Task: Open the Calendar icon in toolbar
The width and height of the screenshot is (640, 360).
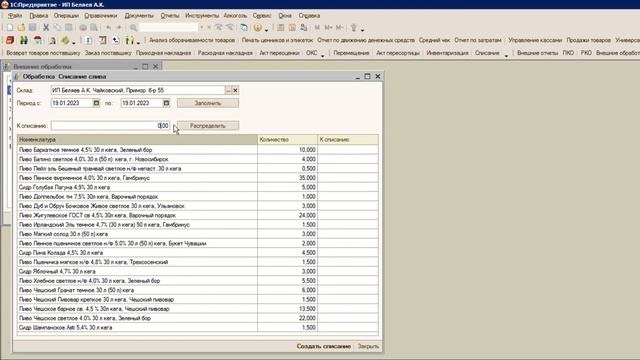Action: (292, 28)
